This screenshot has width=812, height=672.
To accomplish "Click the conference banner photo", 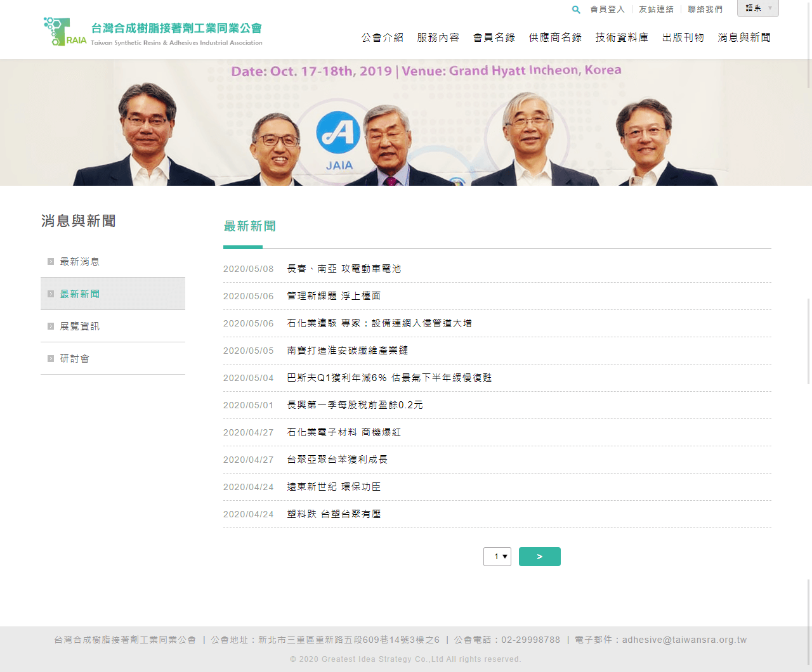I will (405, 122).
